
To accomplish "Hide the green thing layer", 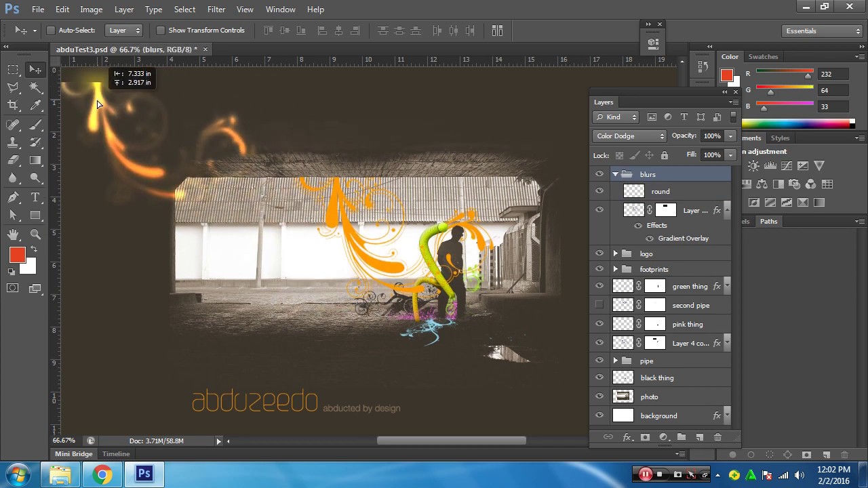I will click(x=599, y=286).
